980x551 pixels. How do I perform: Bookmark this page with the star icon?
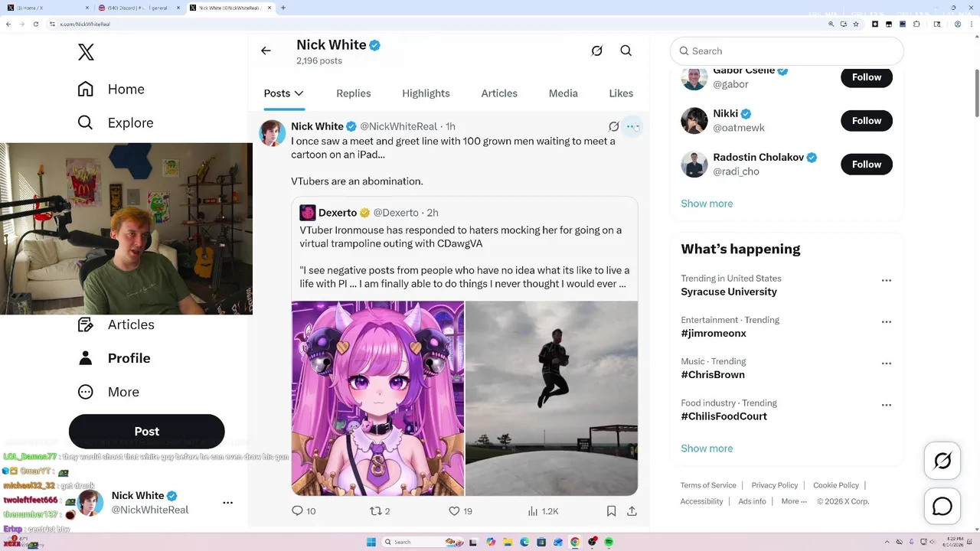856,24
